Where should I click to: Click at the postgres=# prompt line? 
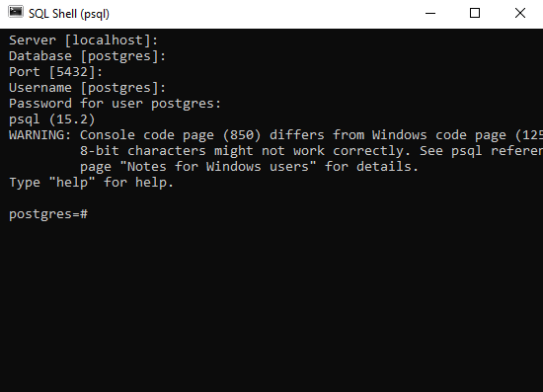tap(48, 214)
